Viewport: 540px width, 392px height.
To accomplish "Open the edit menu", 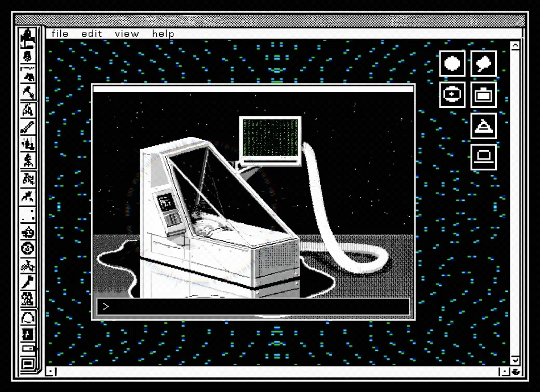I will [x=92, y=34].
